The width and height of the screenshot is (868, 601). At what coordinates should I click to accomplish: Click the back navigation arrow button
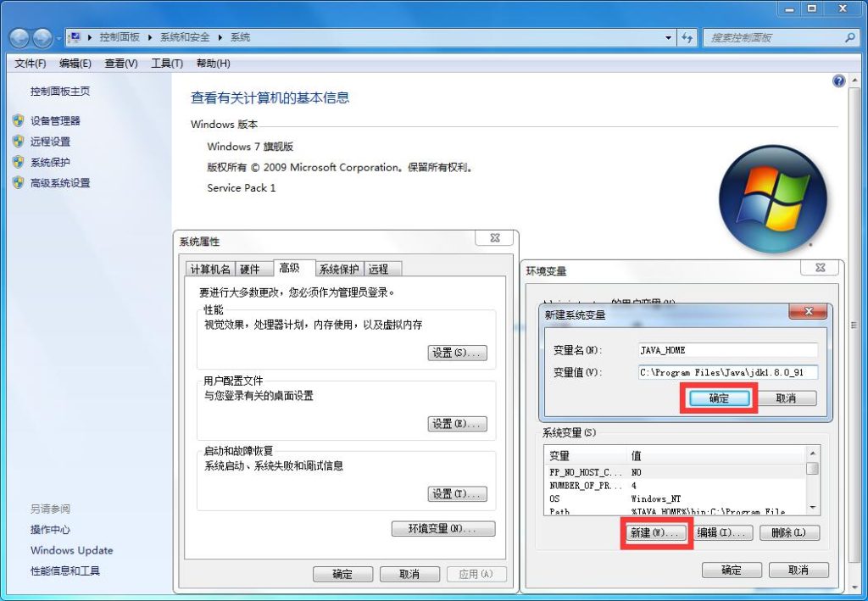19,37
